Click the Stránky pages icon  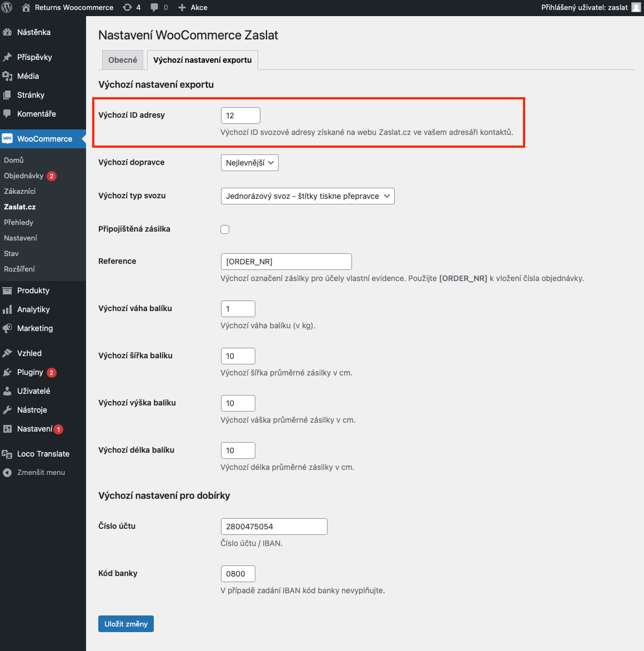pyautogui.click(x=7, y=95)
